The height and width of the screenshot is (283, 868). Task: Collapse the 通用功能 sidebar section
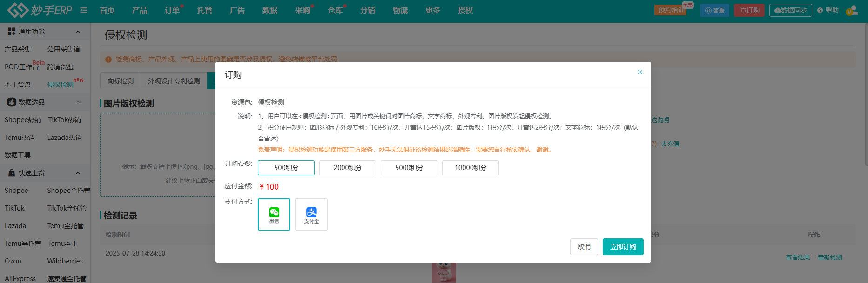point(78,32)
